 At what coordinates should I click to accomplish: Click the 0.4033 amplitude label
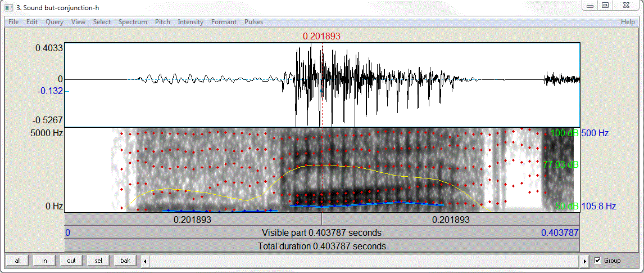pos(49,48)
